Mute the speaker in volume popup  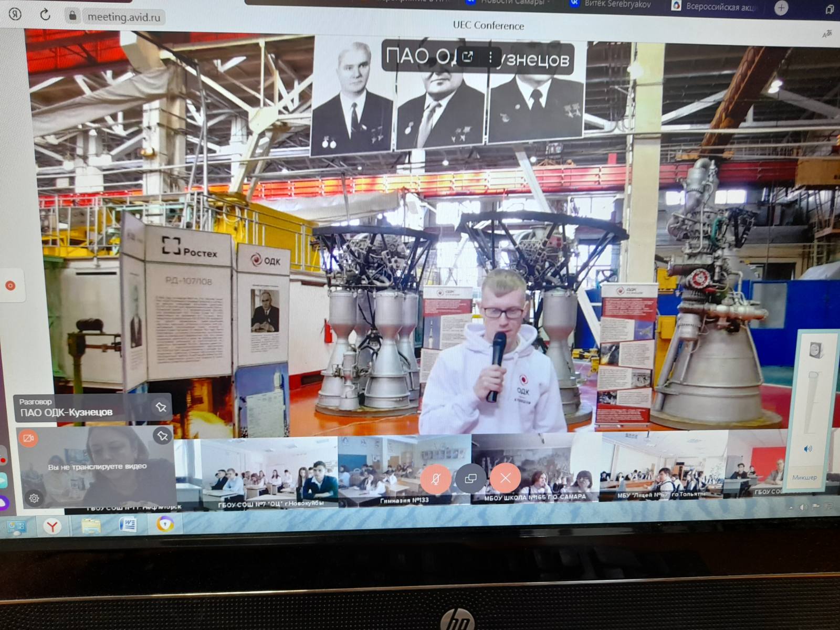pyautogui.click(x=807, y=449)
